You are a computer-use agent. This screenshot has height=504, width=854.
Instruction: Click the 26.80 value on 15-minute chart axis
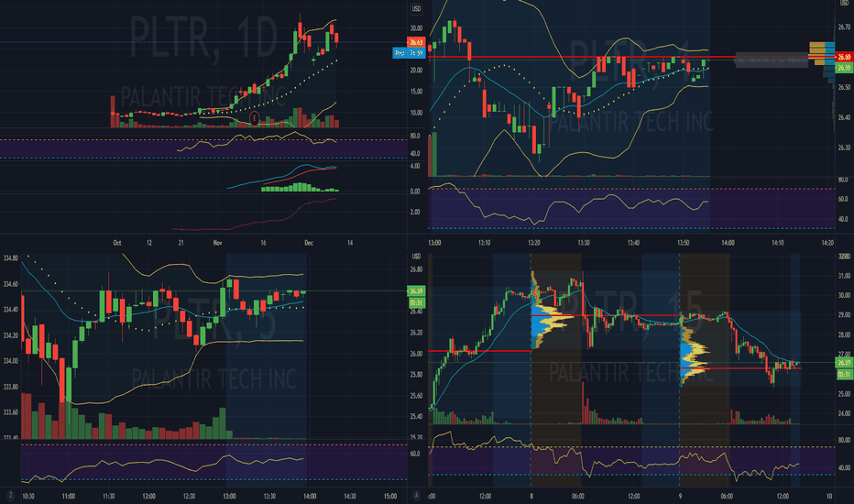416,269
